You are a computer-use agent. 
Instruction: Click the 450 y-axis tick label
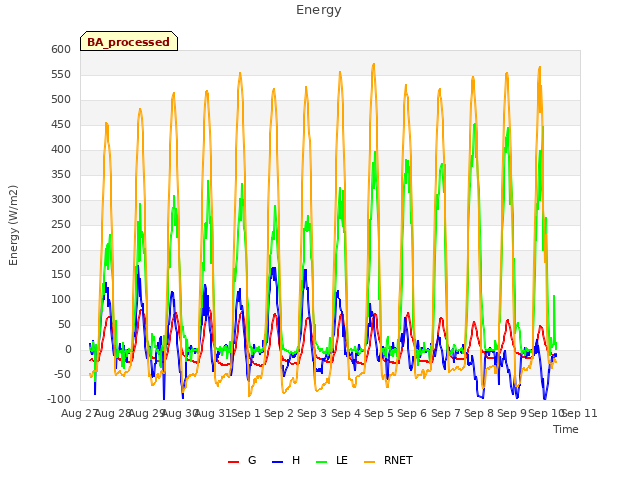[61, 124]
